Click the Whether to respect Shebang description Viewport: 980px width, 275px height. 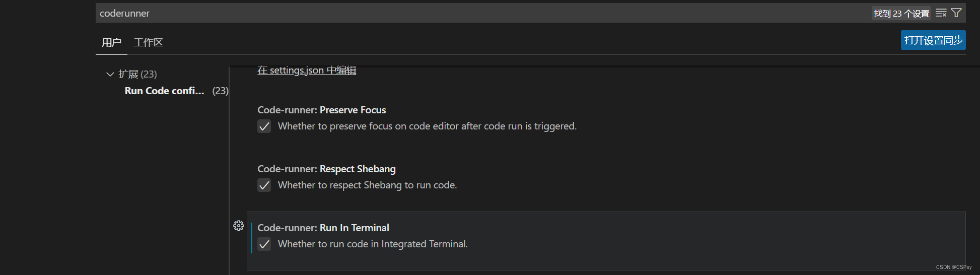[x=368, y=185]
